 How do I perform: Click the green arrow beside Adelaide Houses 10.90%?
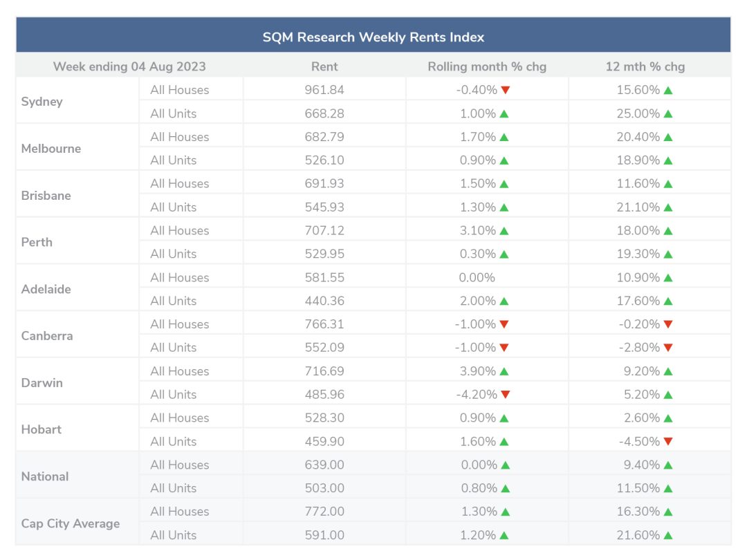click(668, 278)
